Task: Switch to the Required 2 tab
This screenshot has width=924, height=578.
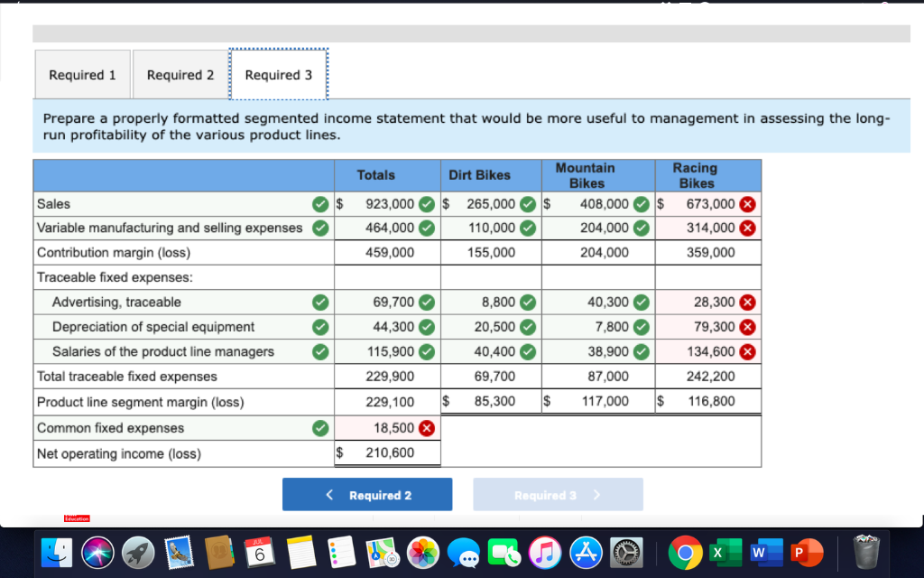Action: tap(180, 75)
